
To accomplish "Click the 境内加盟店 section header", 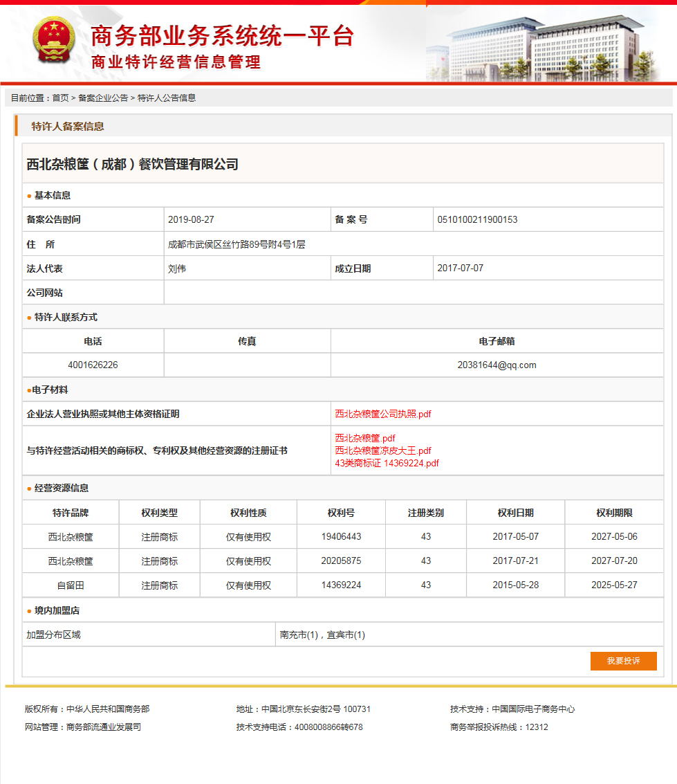I will pos(57,611).
